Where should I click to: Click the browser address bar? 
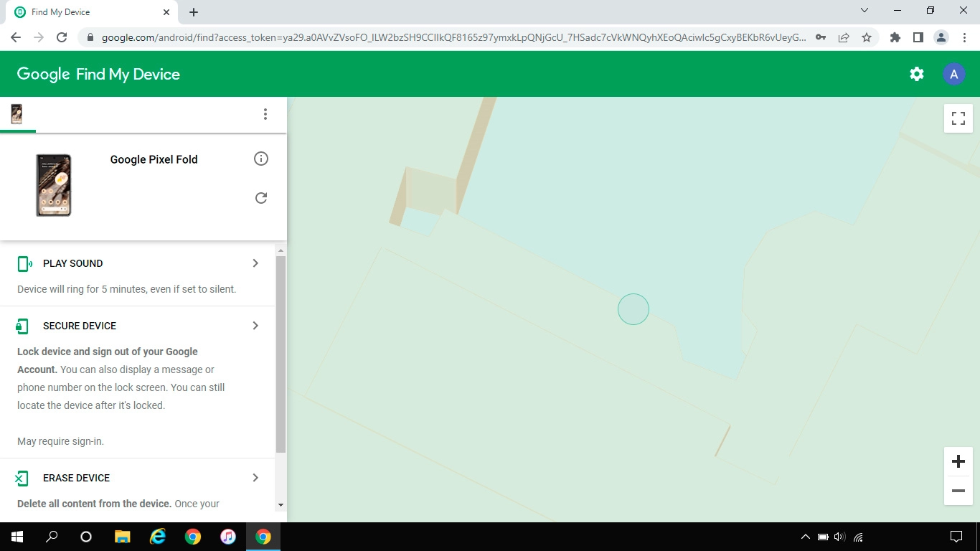pyautogui.click(x=452, y=37)
